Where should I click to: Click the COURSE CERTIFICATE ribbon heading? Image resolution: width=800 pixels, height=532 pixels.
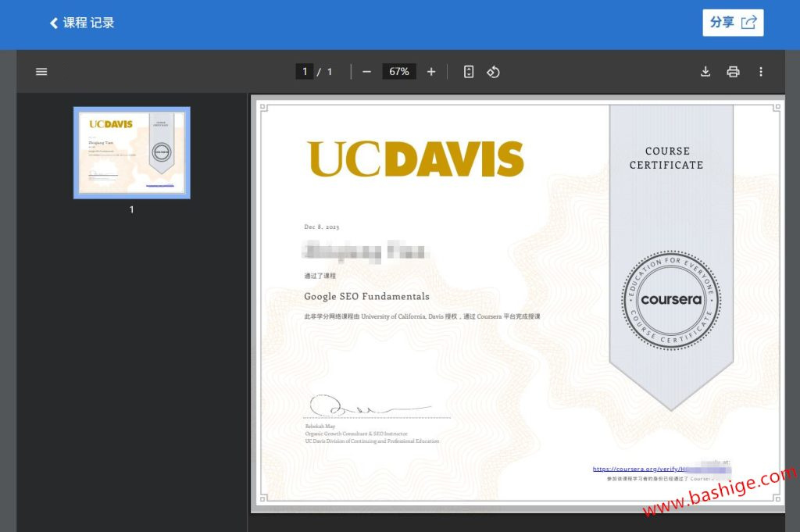pyautogui.click(x=666, y=158)
